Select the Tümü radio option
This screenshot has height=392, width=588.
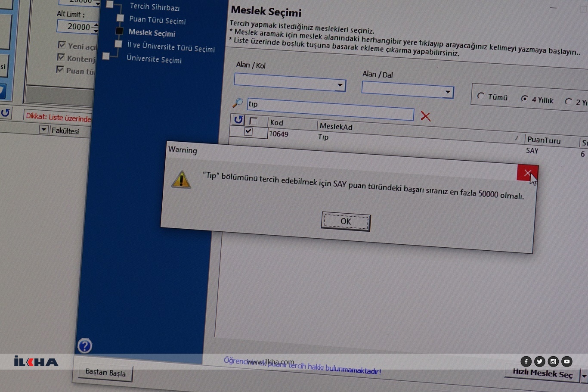click(x=481, y=96)
